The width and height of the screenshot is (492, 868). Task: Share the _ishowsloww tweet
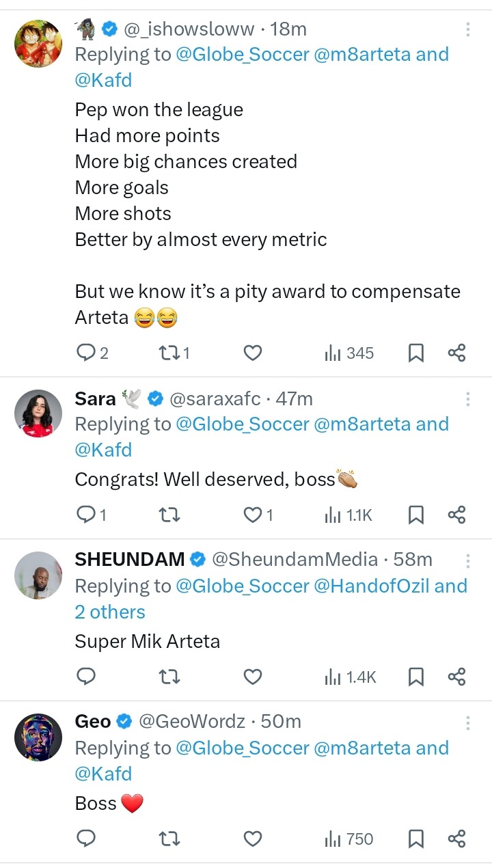click(x=456, y=353)
